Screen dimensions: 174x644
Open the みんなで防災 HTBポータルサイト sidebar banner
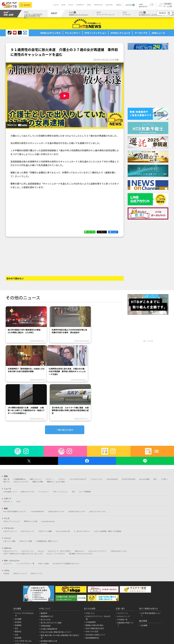pos(148,214)
